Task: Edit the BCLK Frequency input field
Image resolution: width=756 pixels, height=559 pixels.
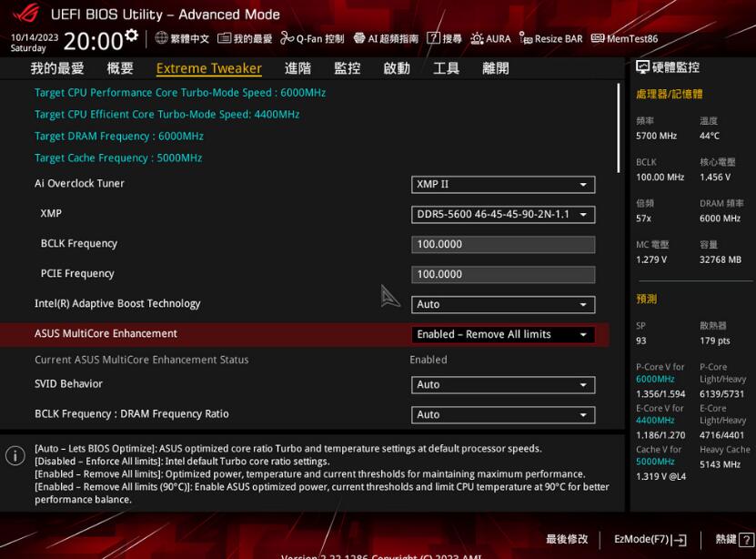Action: click(503, 244)
